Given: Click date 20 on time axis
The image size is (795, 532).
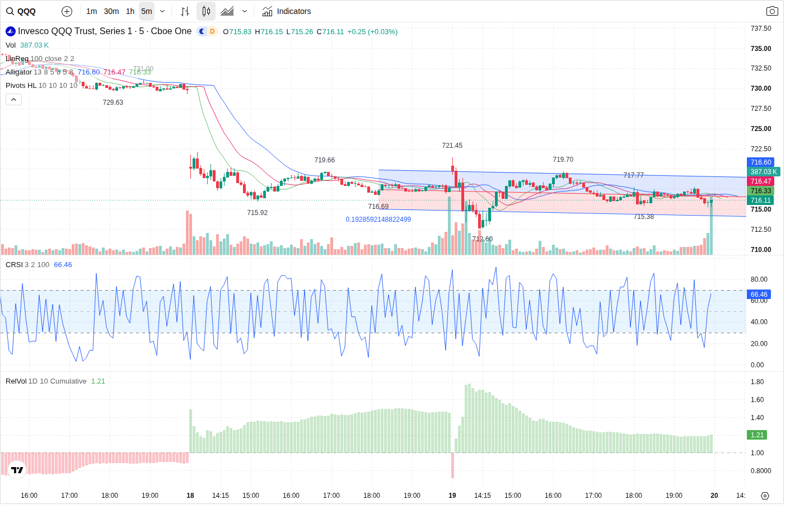Looking at the screenshot, I should click(x=714, y=496).
